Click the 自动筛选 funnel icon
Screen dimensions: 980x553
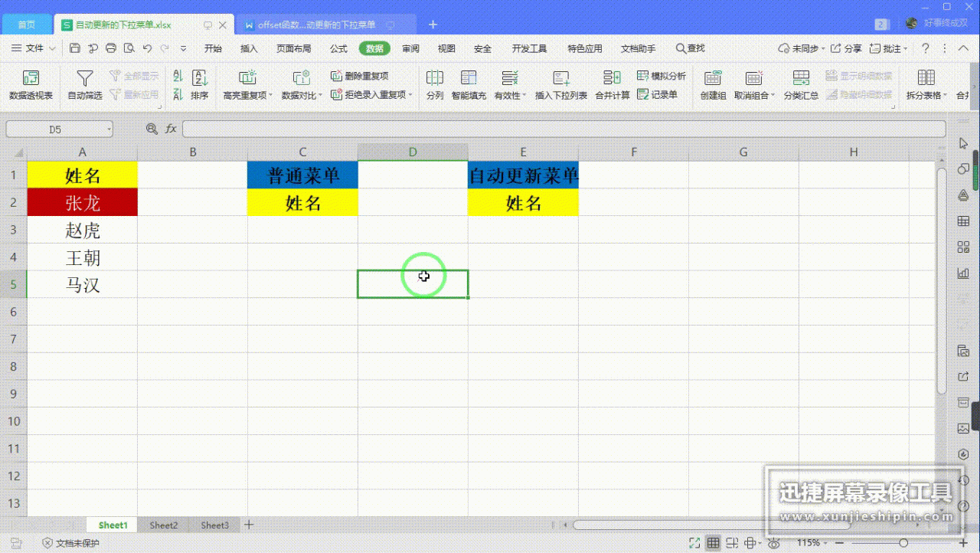[84, 77]
